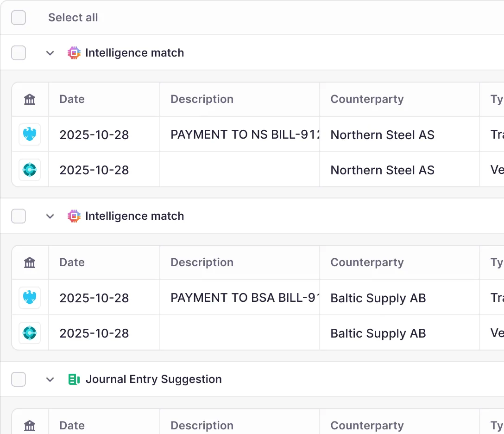Collapse the second Intelligence match group
Viewport: 504px width, 434px height.
pyautogui.click(x=50, y=216)
